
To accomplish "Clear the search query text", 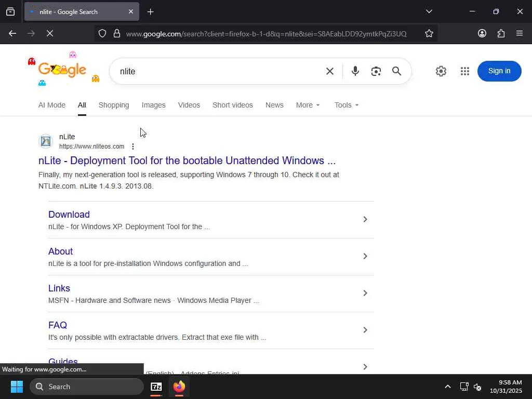I will pyautogui.click(x=330, y=71).
